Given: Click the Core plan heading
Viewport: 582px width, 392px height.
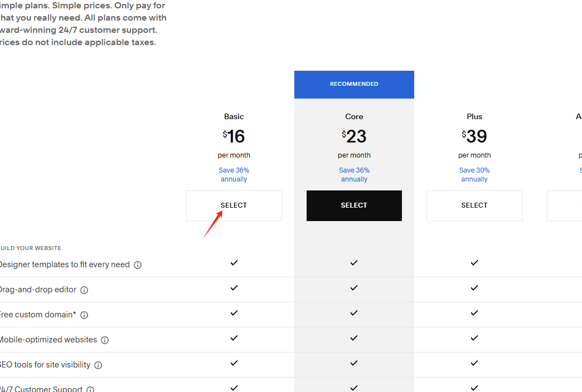Looking at the screenshot, I should [x=354, y=116].
